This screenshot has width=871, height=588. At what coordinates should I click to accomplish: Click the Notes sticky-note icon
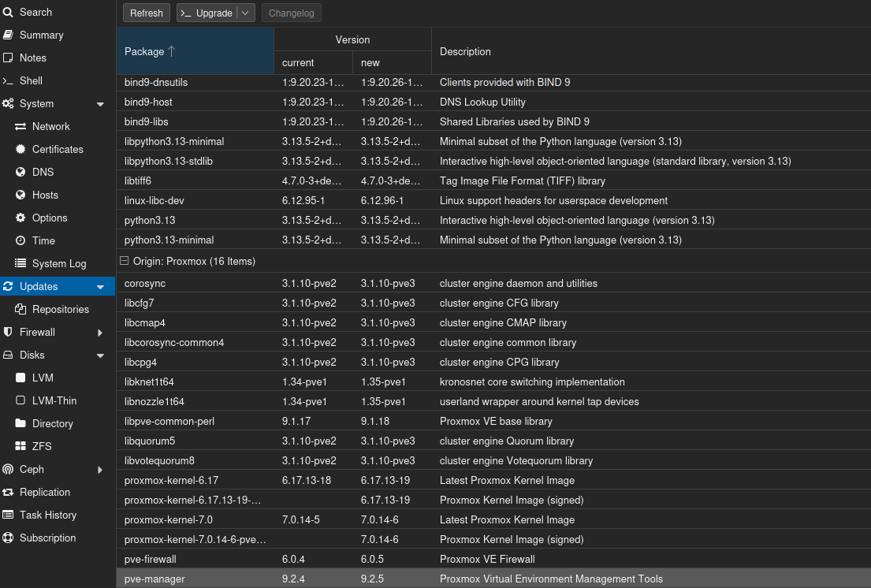point(8,58)
